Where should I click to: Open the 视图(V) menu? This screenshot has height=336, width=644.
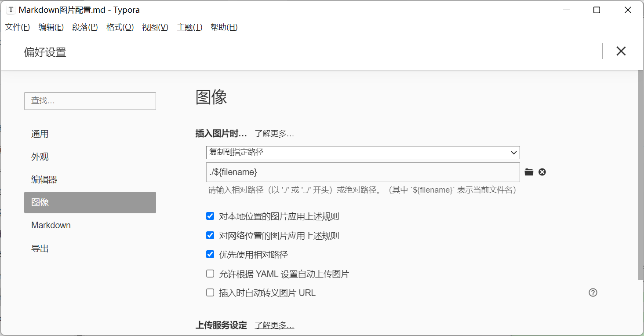(x=155, y=27)
